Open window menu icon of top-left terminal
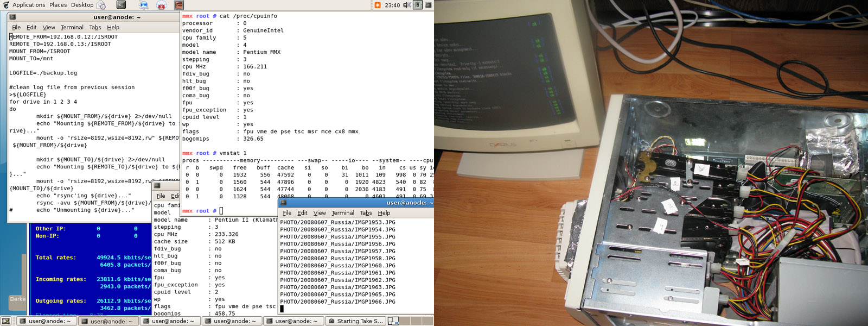The height and width of the screenshot is (326, 868). 13,17
